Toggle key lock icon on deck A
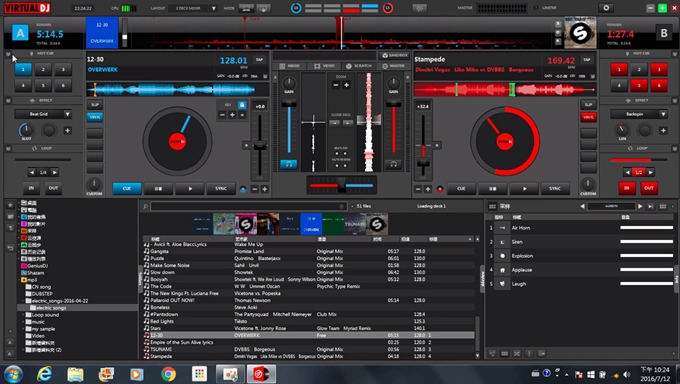The width and height of the screenshot is (680, 384). tap(242, 105)
